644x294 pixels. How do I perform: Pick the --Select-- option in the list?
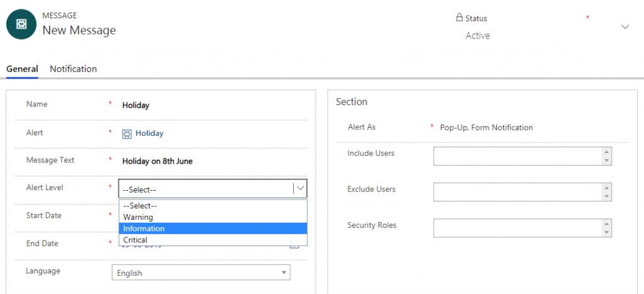[x=140, y=206]
